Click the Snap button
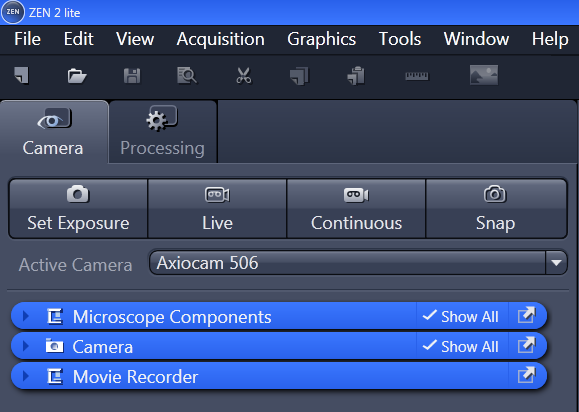Screen dimensions: 579x412 point(496,209)
